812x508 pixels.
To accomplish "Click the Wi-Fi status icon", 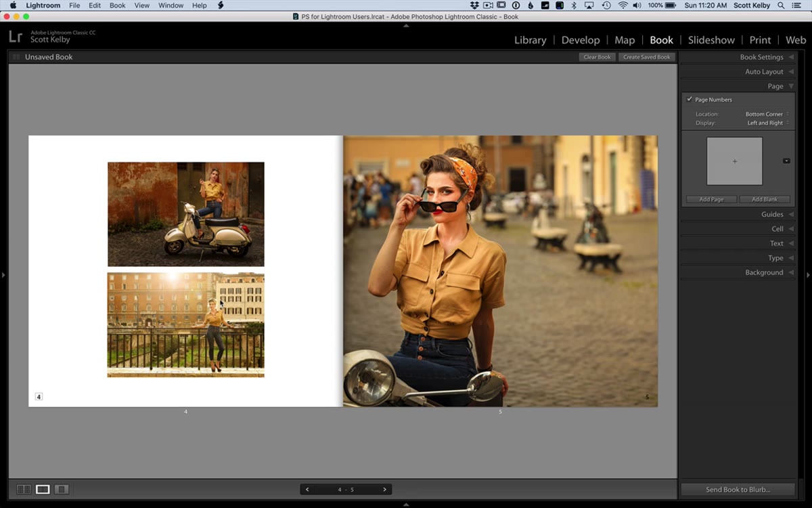I will [x=623, y=5].
